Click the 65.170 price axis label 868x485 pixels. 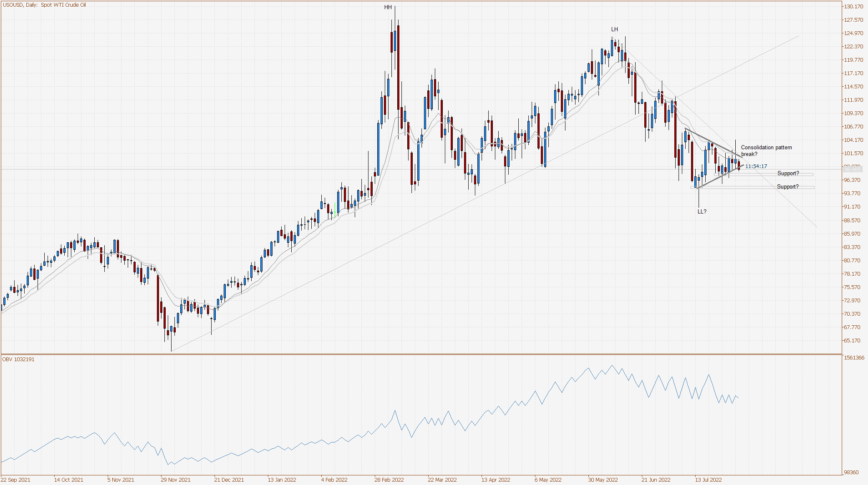[x=852, y=340]
